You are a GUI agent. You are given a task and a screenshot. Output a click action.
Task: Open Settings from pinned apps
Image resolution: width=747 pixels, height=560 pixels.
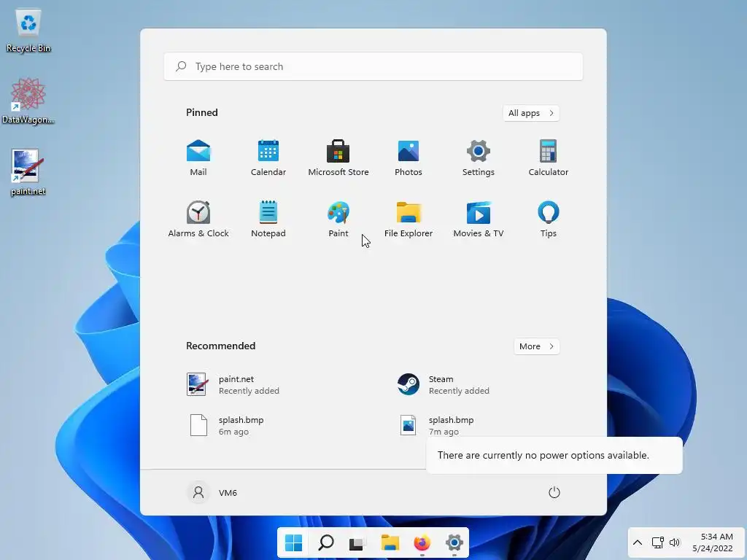coord(479,158)
